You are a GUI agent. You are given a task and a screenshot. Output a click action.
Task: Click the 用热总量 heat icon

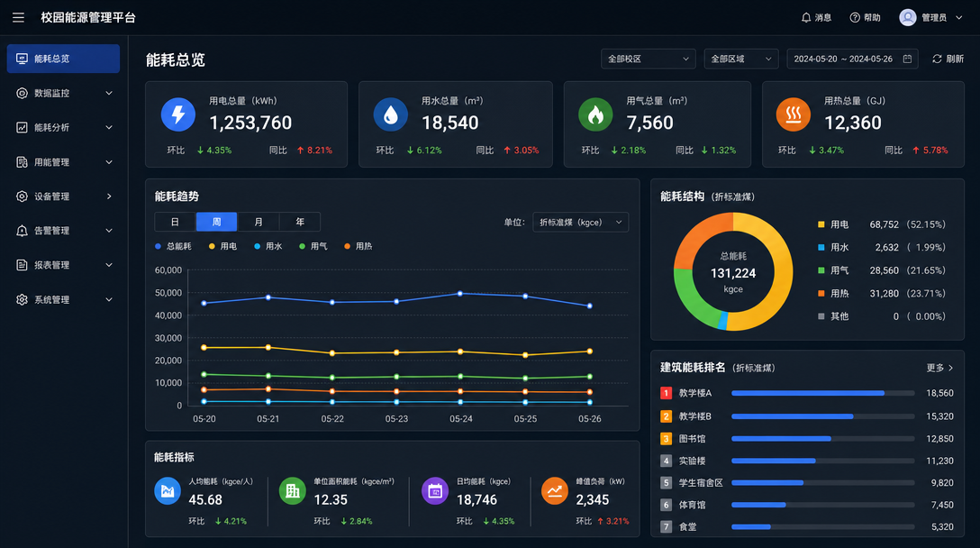click(794, 114)
